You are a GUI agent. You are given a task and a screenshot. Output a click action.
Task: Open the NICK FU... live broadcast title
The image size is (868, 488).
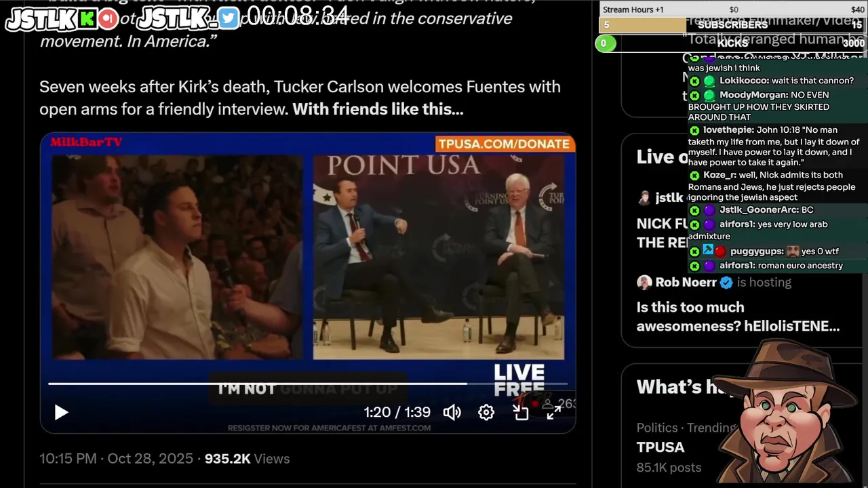click(663, 233)
